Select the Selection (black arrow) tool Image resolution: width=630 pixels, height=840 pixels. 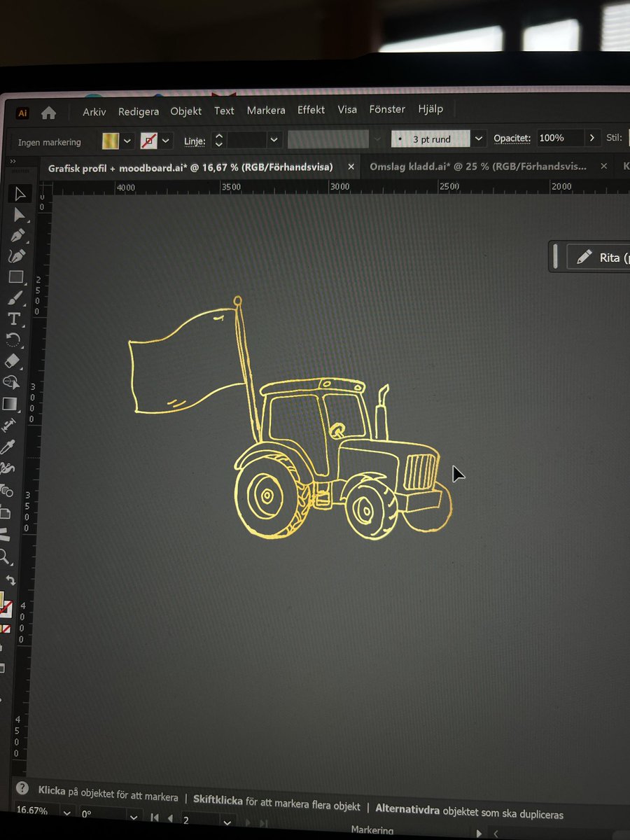20,194
